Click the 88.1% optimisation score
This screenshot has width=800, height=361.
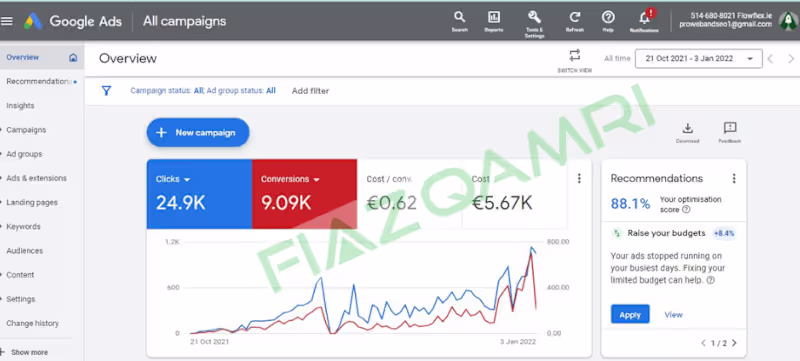tap(631, 204)
